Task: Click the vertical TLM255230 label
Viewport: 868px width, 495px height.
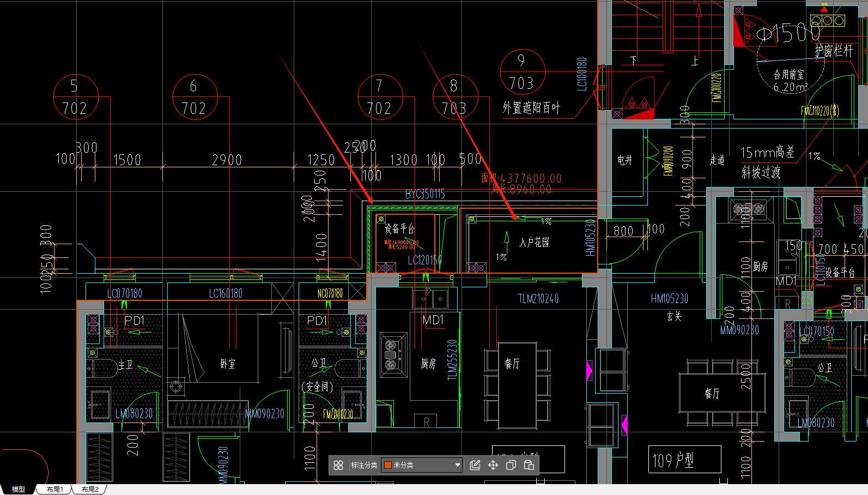Action: pos(452,359)
